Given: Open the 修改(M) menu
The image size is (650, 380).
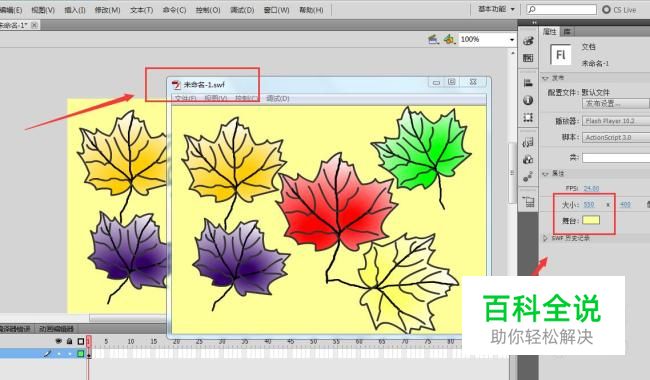Looking at the screenshot, I should click(107, 10).
